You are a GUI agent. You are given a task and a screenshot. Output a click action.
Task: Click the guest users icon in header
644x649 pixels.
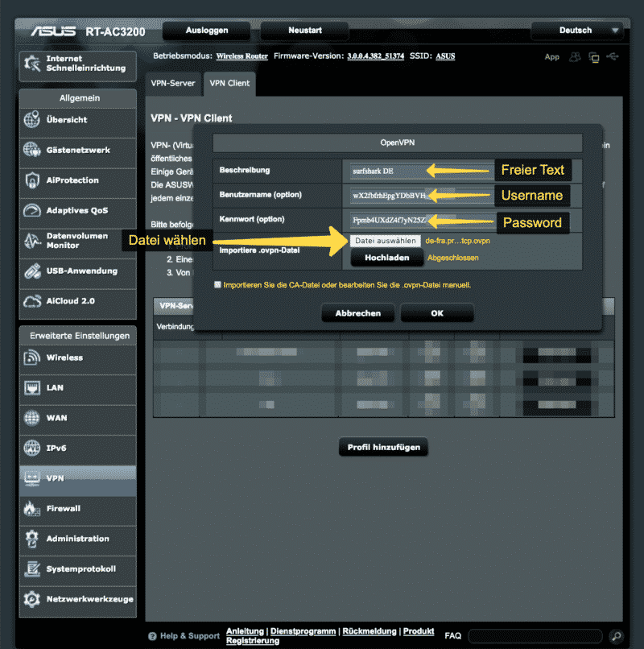pyautogui.click(x=575, y=56)
